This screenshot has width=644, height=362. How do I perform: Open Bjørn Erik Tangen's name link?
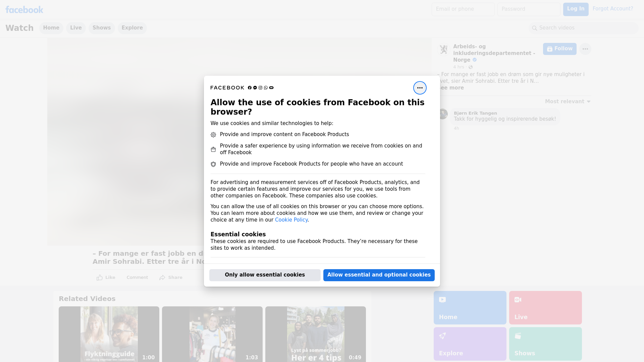[475, 113]
